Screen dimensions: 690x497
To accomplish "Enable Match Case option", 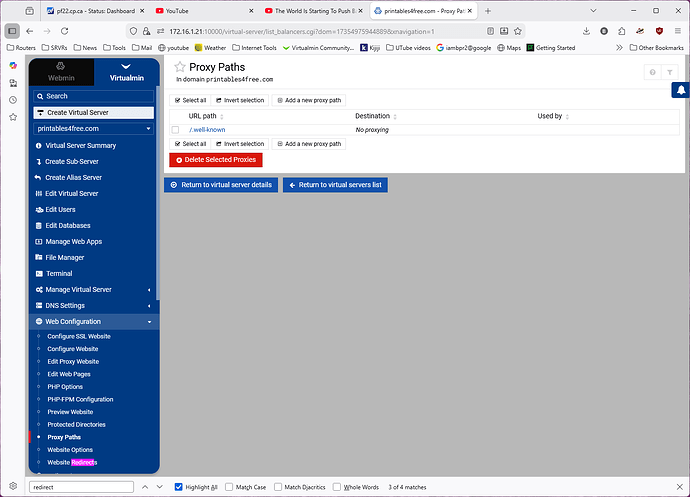I will (230, 487).
